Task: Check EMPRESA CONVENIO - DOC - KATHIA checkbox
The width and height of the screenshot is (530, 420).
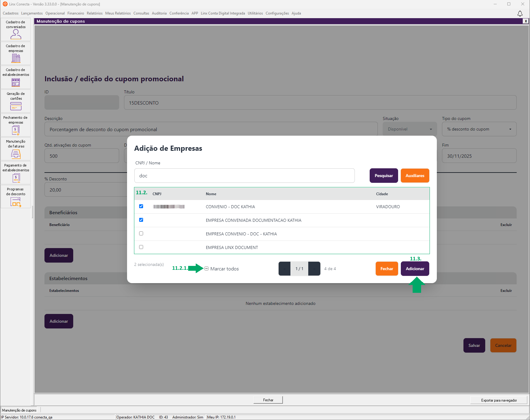Action: coord(141,234)
